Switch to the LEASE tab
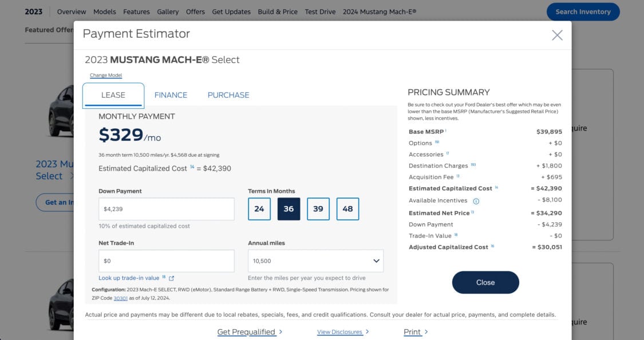Image resolution: width=644 pixels, height=340 pixels. click(113, 95)
